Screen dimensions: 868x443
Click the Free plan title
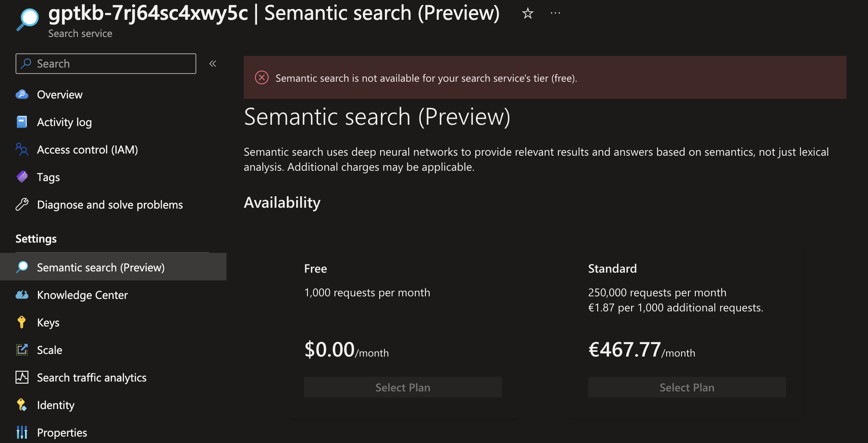(x=316, y=268)
